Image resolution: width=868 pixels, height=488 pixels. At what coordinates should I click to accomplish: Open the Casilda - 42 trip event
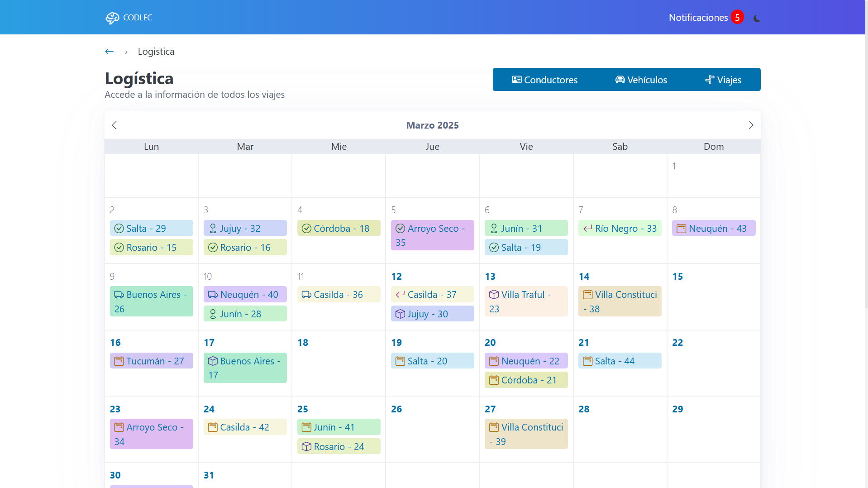pos(245,427)
